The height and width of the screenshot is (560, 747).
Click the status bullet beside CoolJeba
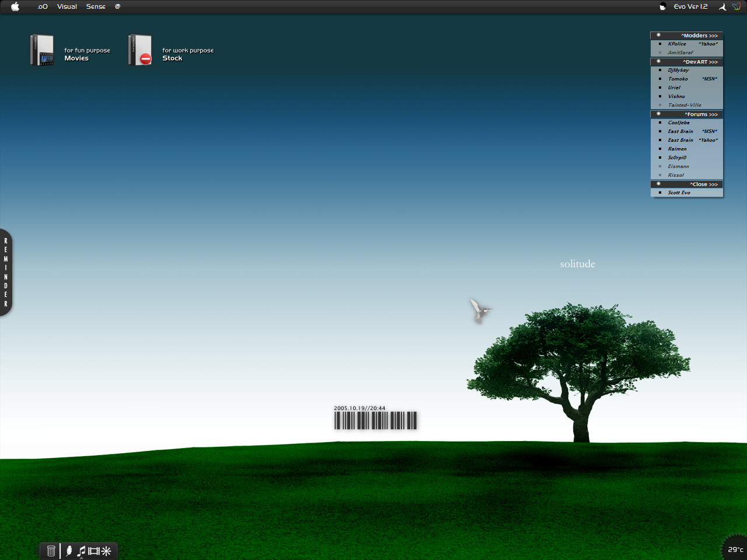[x=660, y=123]
